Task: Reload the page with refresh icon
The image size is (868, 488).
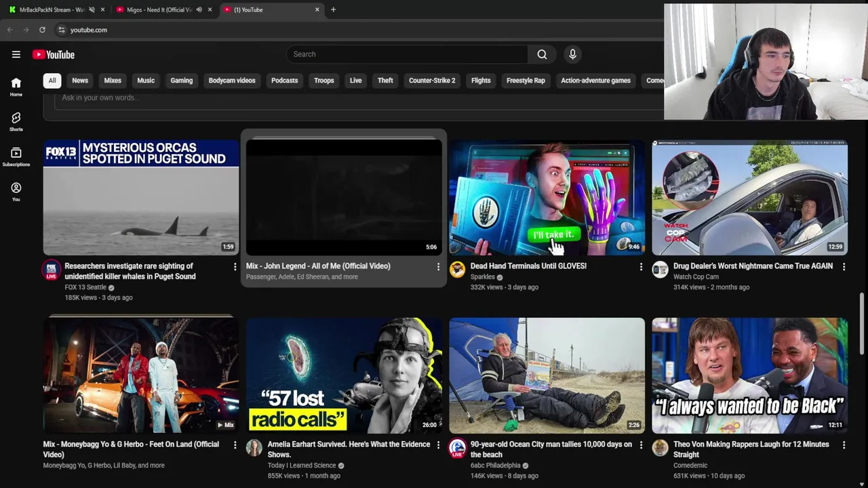Action: click(42, 30)
